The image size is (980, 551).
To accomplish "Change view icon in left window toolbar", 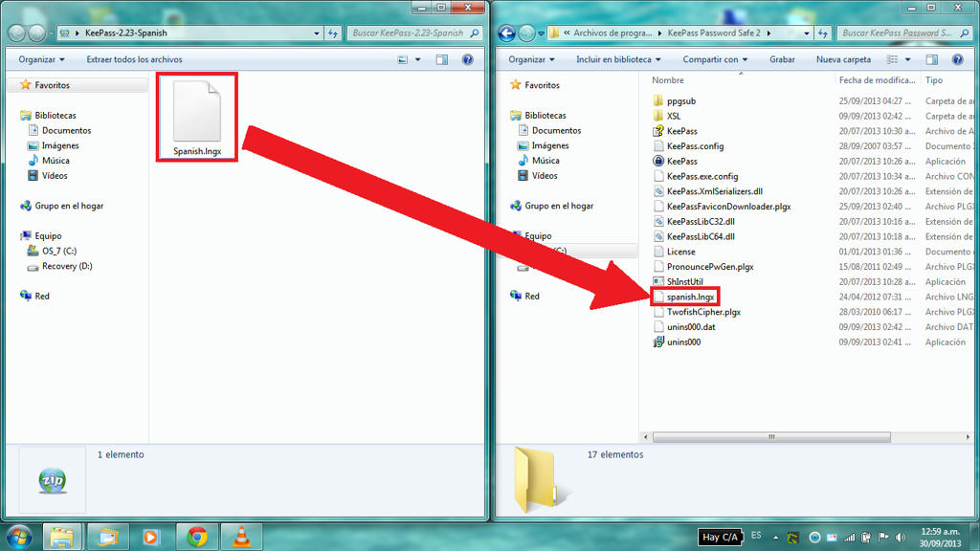I will click(x=403, y=59).
